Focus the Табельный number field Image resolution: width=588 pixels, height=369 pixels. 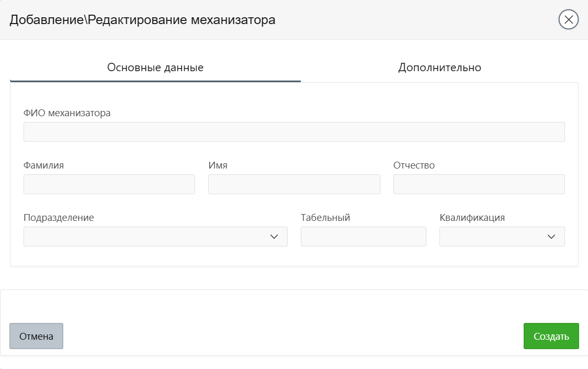point(363,237)
